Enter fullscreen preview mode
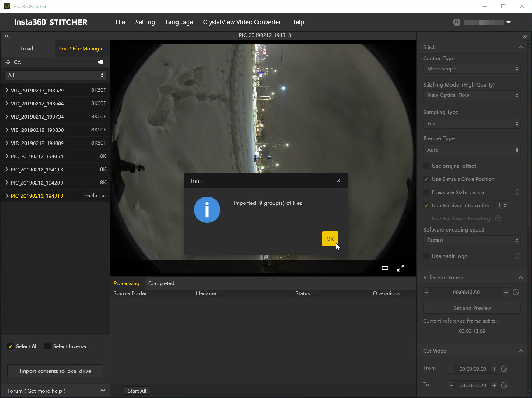This screenshot has width=532, height=398. (x=401, y=268)
